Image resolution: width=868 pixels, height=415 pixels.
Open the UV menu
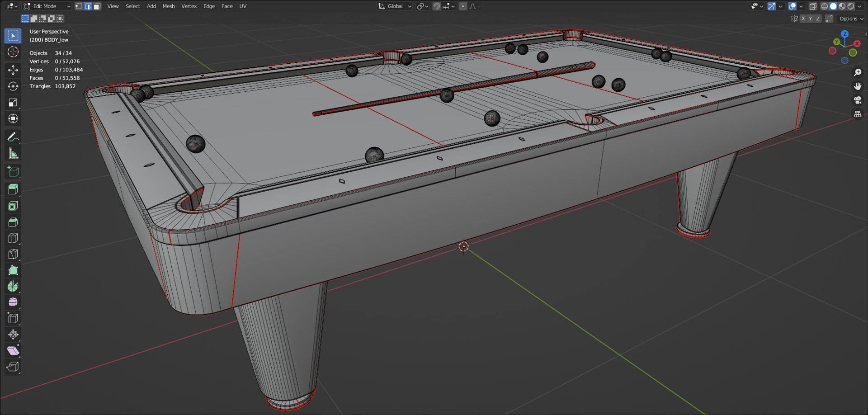click(243, 6)
